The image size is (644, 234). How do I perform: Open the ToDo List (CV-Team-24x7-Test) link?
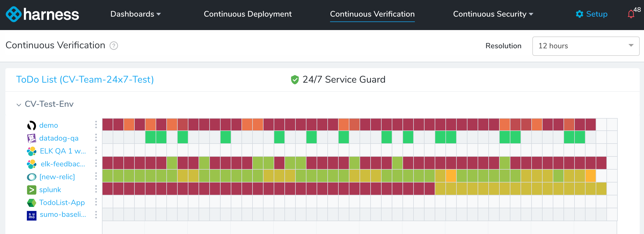tap(85, 79)
